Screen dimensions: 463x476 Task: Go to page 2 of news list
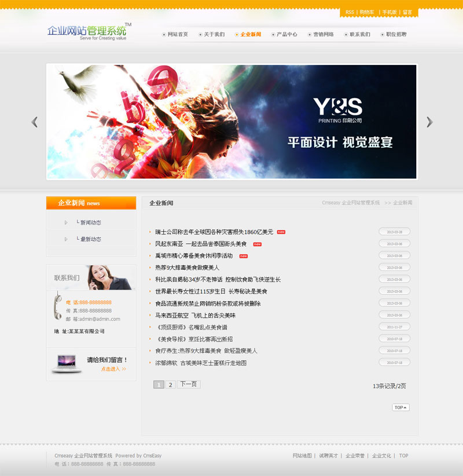171,385
